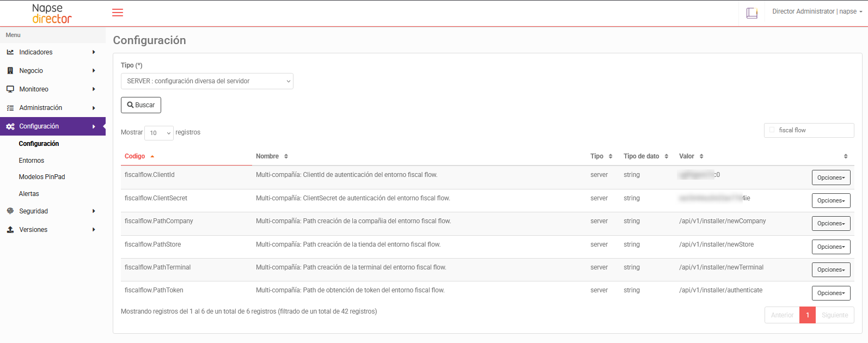Click the hamburger menu toggle icon
This screenshot has height=343, width=868.
pyautogui.click(x=118, y=13)
